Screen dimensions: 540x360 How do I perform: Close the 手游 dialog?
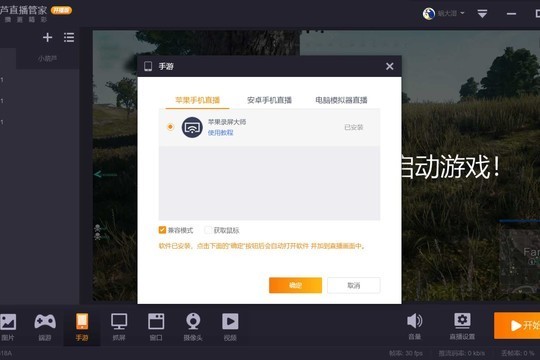[390, 66]
